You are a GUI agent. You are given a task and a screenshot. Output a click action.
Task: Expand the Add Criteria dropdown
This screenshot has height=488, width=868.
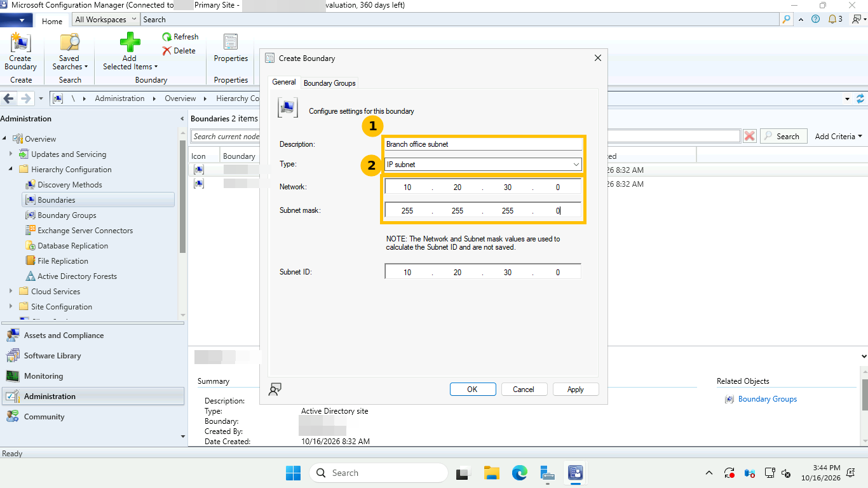(839, 136)
